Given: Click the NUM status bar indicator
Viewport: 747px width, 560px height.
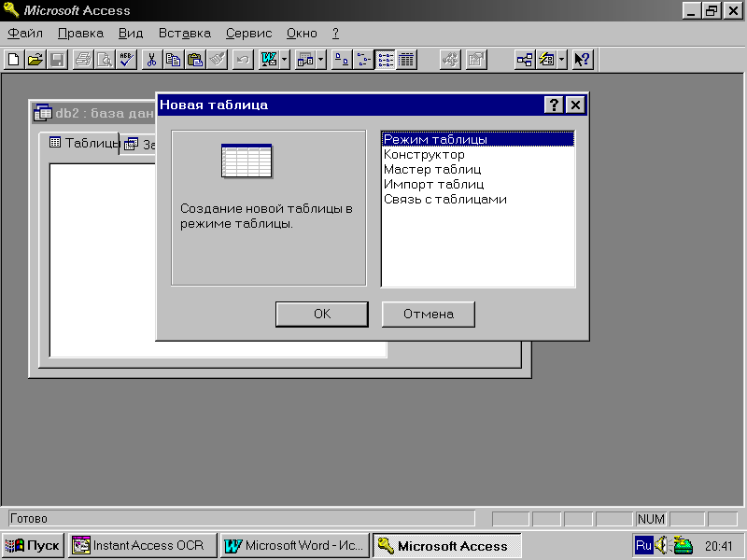Looking at the screenshot, I should click(x=651, y=519).
